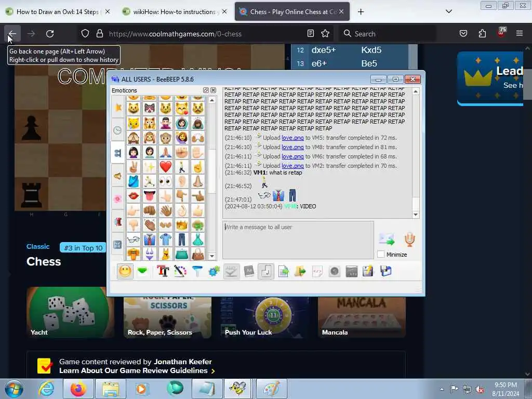This screenshot has height=399, width=532.
Task: Insert the turquoise dress emoticon
Action: (x=198, y=240)
